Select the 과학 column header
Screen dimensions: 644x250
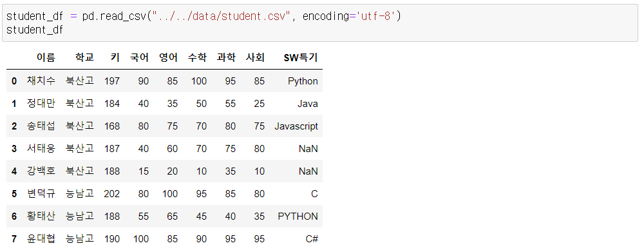click(x=226, y=57)
